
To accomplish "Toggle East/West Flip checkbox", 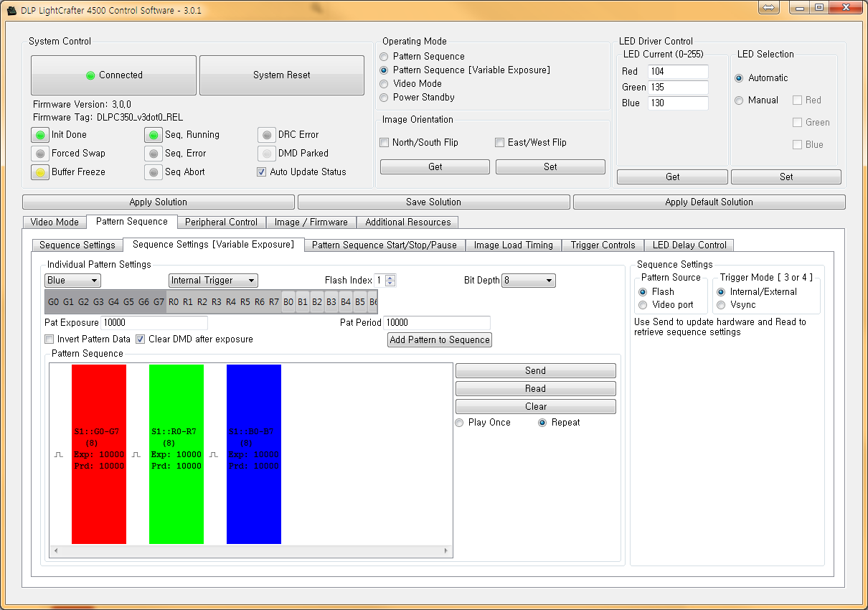I will [500, 143].
